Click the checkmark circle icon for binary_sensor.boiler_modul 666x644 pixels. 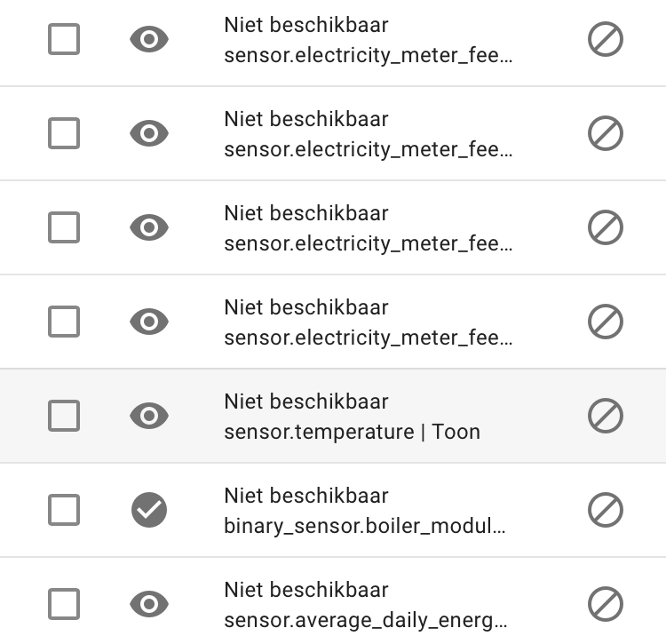[x=149, y=510]
